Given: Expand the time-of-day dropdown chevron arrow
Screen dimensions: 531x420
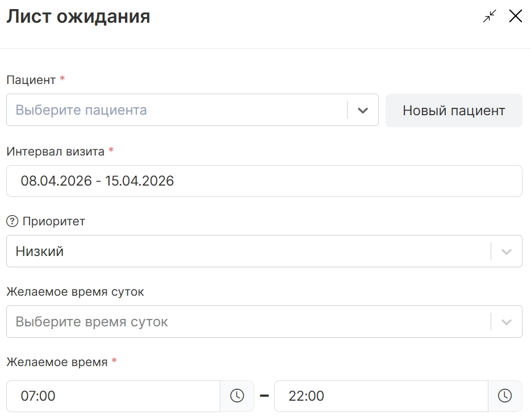Looking at the screenshot, I should click(507, 322).
